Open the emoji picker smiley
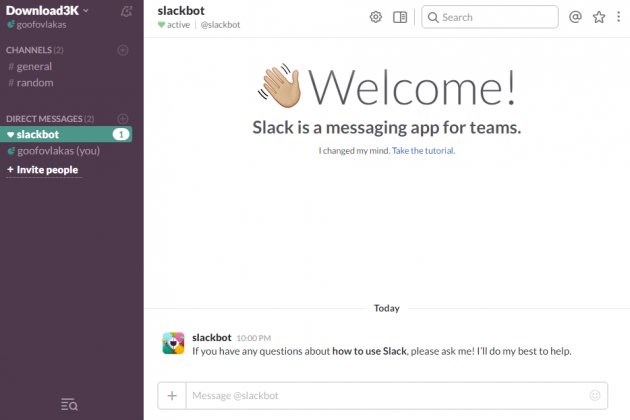The width and height of the screenshot is (630, 420). [x=596, y=396]
